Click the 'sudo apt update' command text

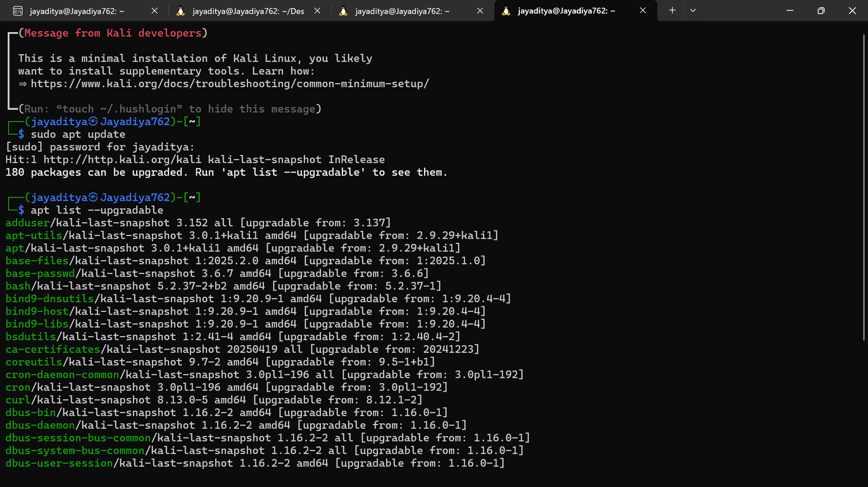78,135
